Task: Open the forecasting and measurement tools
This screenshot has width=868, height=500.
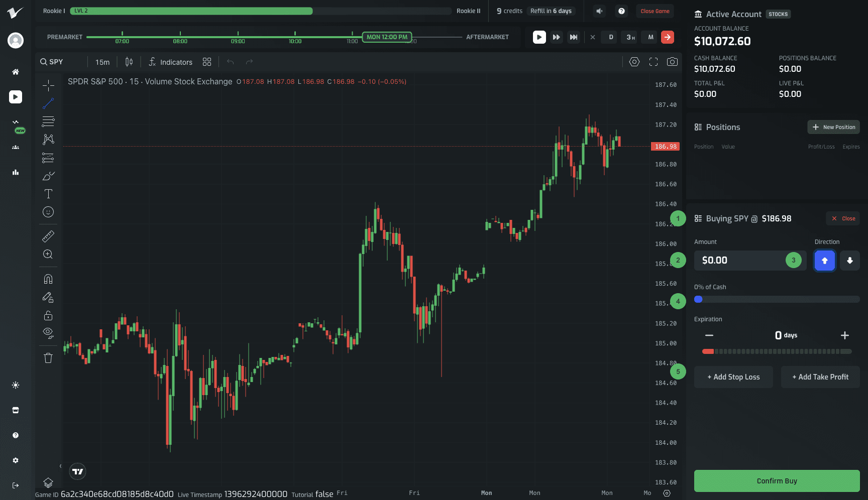Action: [48, 158]
